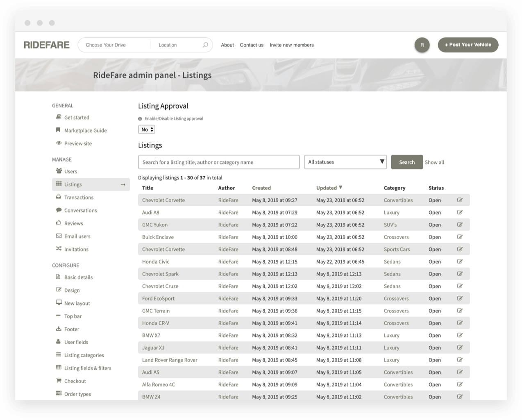Focus the listing title search field
Viewport: 522px width, 420px height.
coord(219,162)
